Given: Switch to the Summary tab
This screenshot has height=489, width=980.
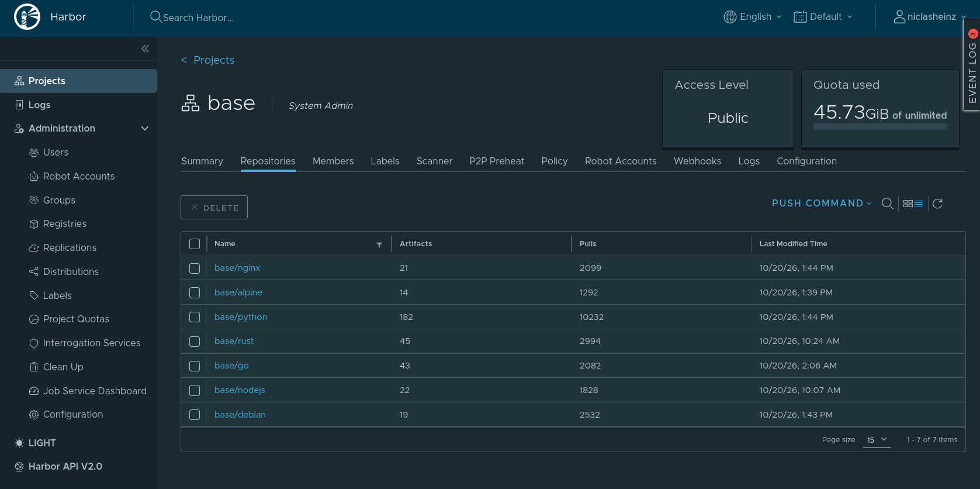Looking at the screenshot, I should [x=202, y=161].
